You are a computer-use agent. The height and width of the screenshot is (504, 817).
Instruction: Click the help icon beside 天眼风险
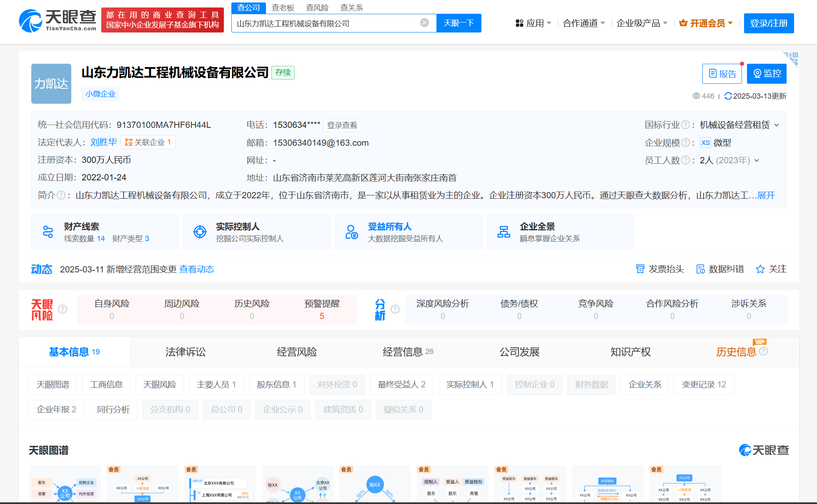click(63, 309)
